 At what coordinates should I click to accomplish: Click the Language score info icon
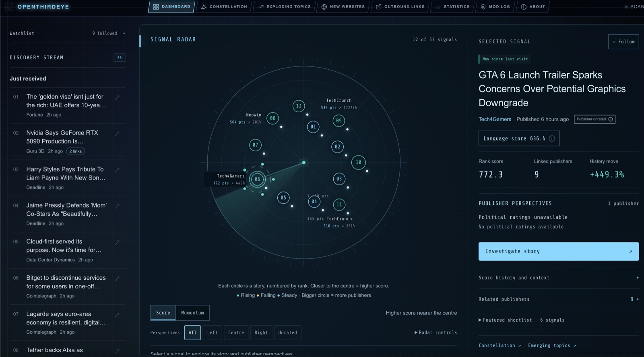coord(552,138)
